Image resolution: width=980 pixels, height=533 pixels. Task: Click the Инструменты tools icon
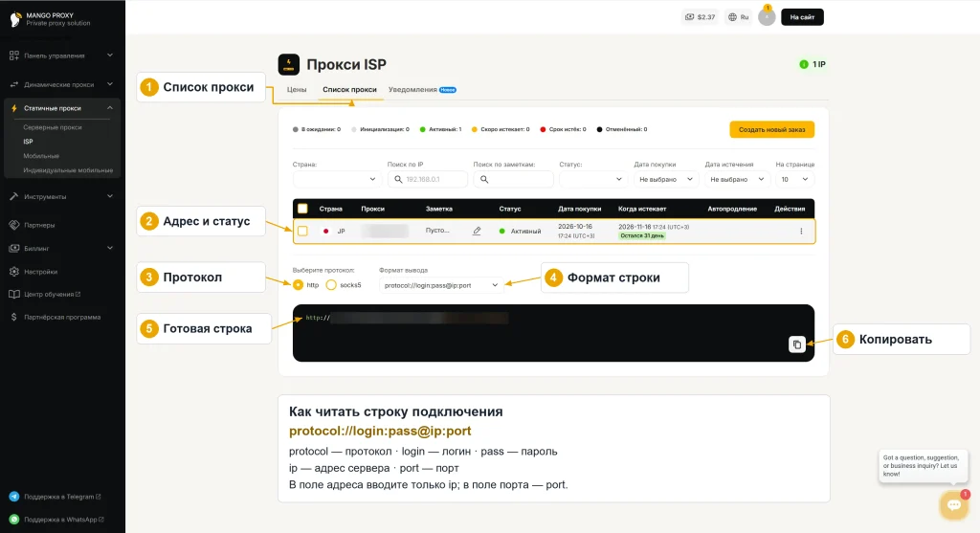(13, 196)
